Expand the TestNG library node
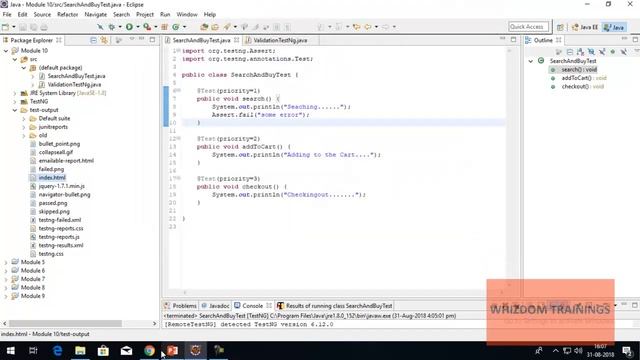The height and width of the screenshot is (360, 640). click(15, 102)
